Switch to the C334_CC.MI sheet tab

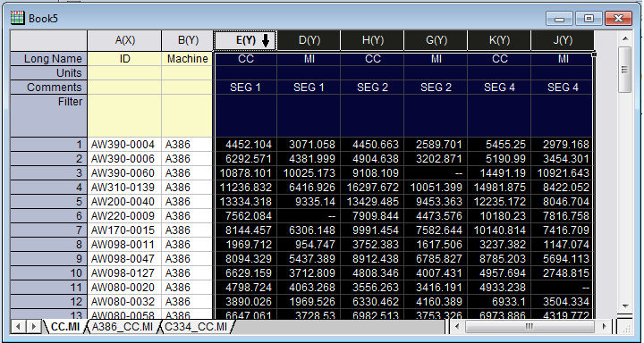click(x=197, y=327)
